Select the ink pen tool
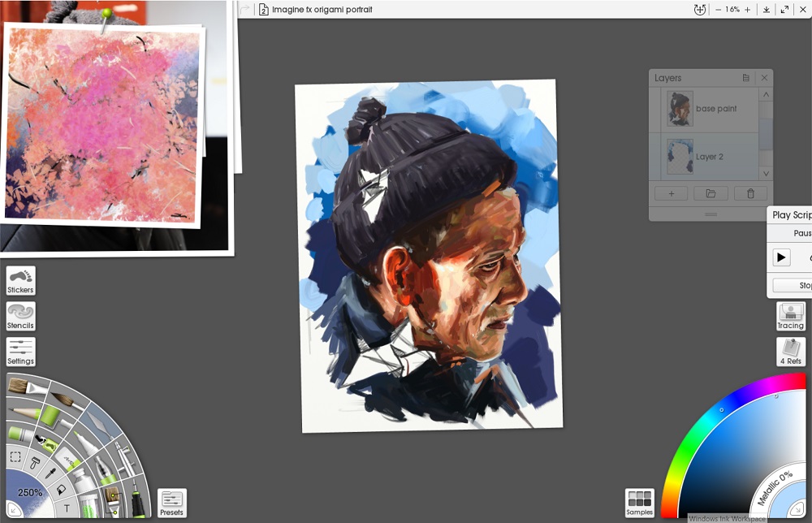The image size is (812, 523). point(137,498)
